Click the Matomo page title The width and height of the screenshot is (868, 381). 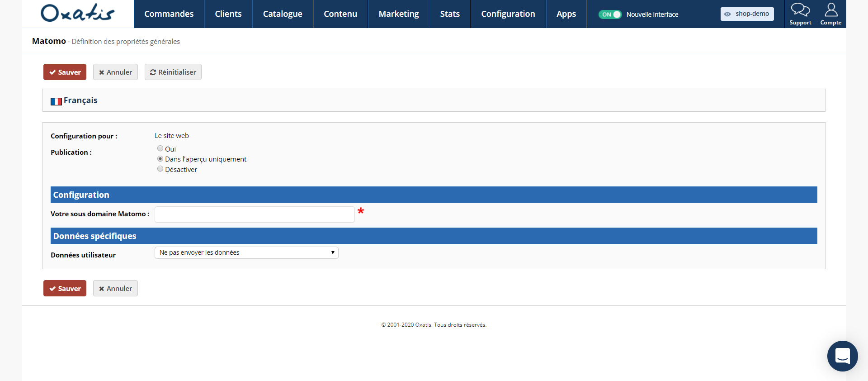[49, 41]
